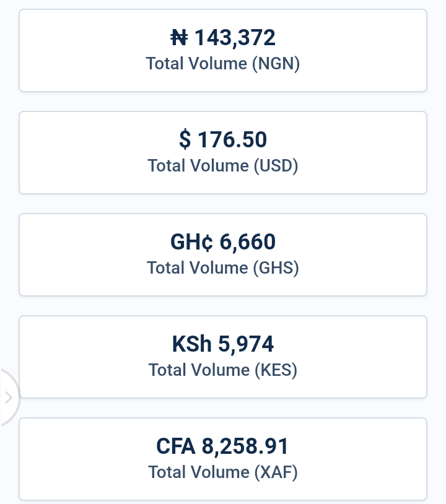Select the 6,660 amount value
Viewport: 446px width, 504px height.
click(247, 242)
